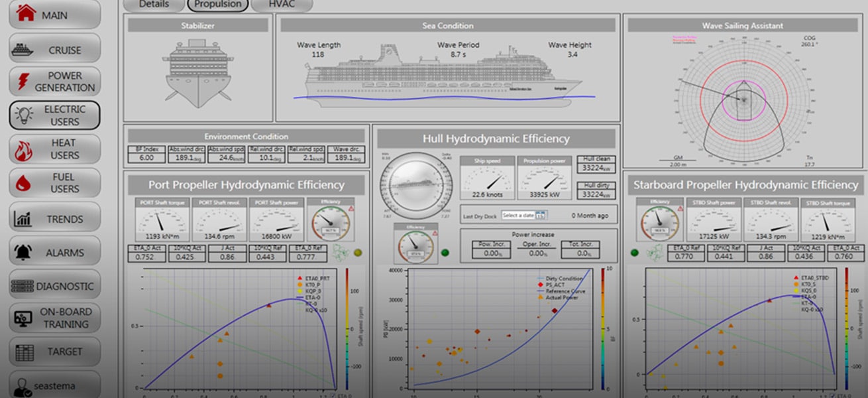Image resolution: width=868 pixels, height=398 pixels.
Task: Open the Last Dry Dock calendar picker
Action: (x=541, y=216)
